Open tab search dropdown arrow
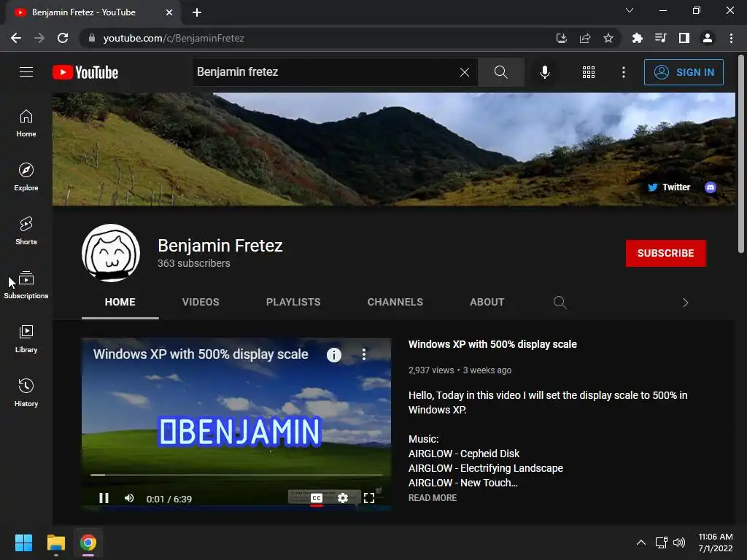Screen dimensions: 747x560 [630, 10]
